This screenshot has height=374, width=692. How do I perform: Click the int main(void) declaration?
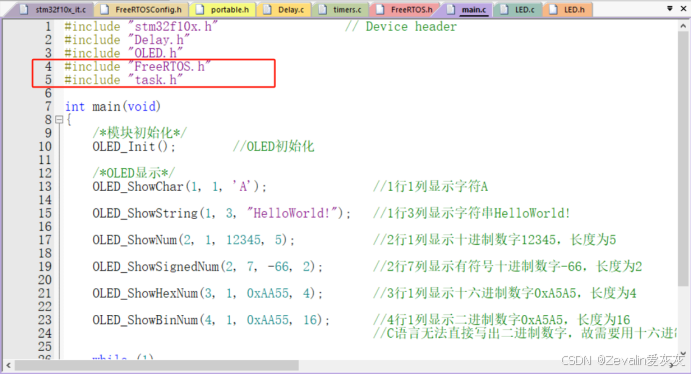click(113, 106)
